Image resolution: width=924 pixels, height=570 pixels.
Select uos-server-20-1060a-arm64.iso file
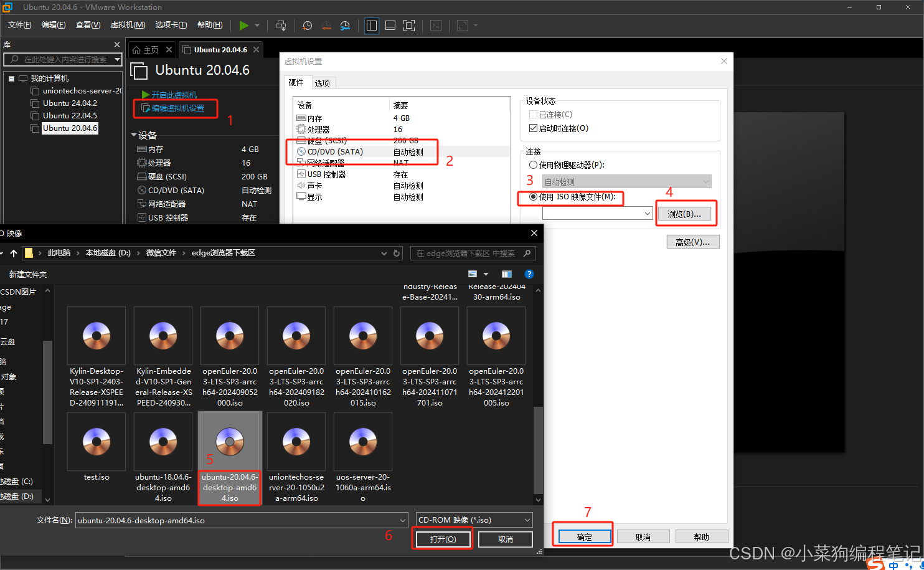(363, 458)
